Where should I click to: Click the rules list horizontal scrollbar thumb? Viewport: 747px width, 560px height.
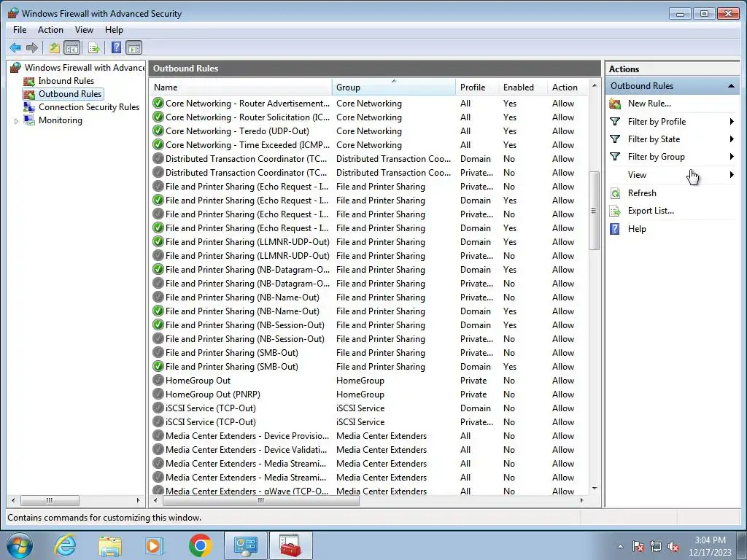pos(261,500)
